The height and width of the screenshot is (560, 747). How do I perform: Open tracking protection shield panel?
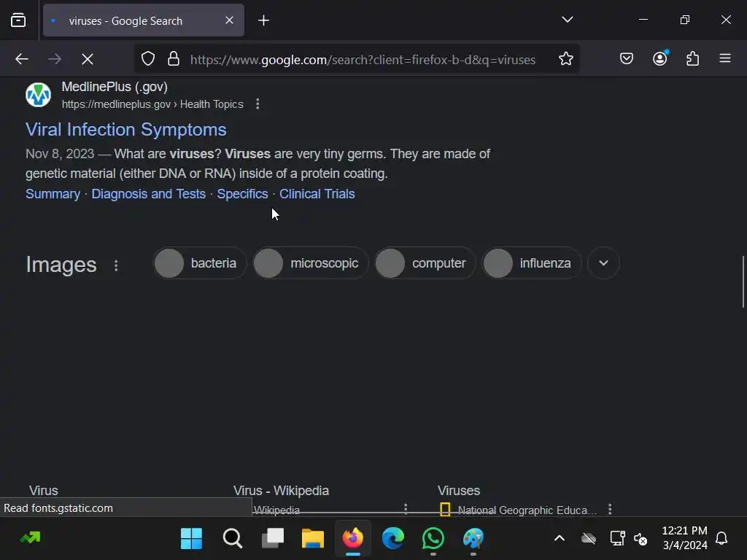tap(148, 59)
